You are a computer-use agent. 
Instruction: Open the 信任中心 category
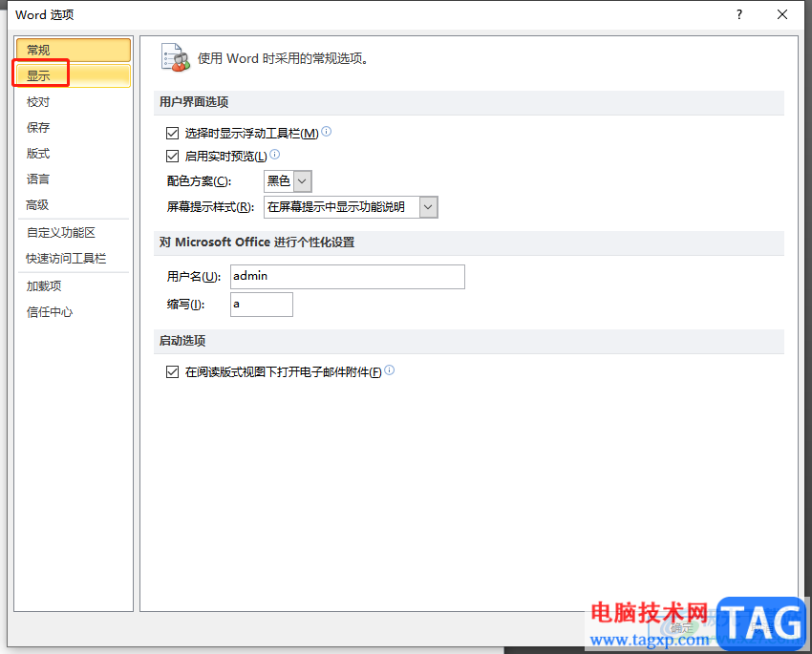pyautogui.click(x=50, y=311)
